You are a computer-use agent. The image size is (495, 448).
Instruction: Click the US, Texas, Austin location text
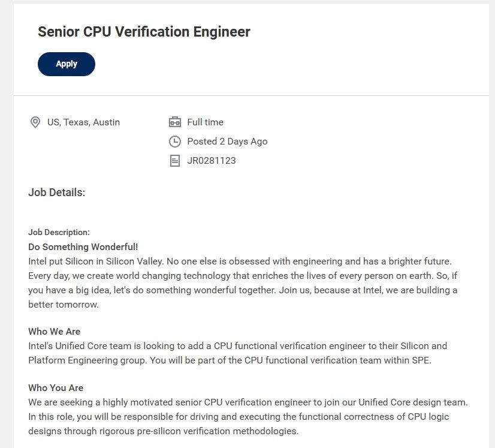pyautogui.click(x=83, y=122)
